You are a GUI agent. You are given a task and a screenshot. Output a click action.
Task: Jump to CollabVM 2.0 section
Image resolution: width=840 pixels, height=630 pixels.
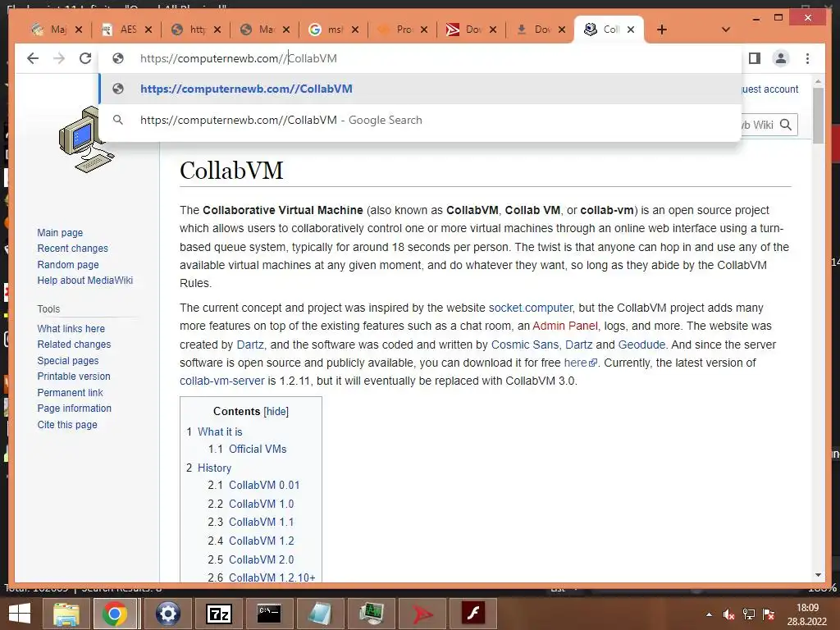click(262, 559)
